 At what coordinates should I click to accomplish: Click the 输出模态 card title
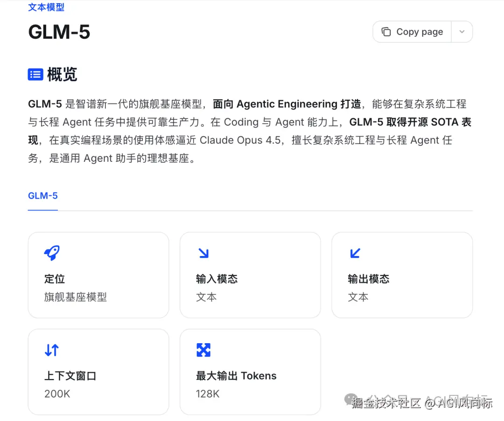point(369,279)
